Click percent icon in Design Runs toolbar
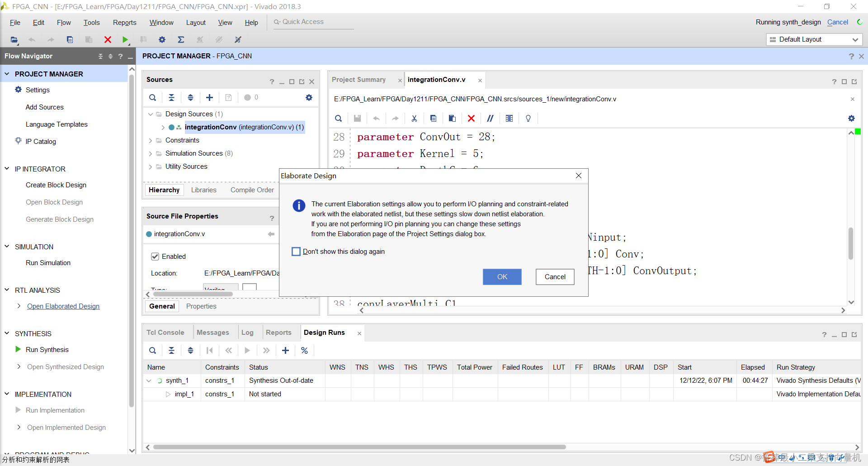This screenshot has height=466, width=868. [304, 351]
